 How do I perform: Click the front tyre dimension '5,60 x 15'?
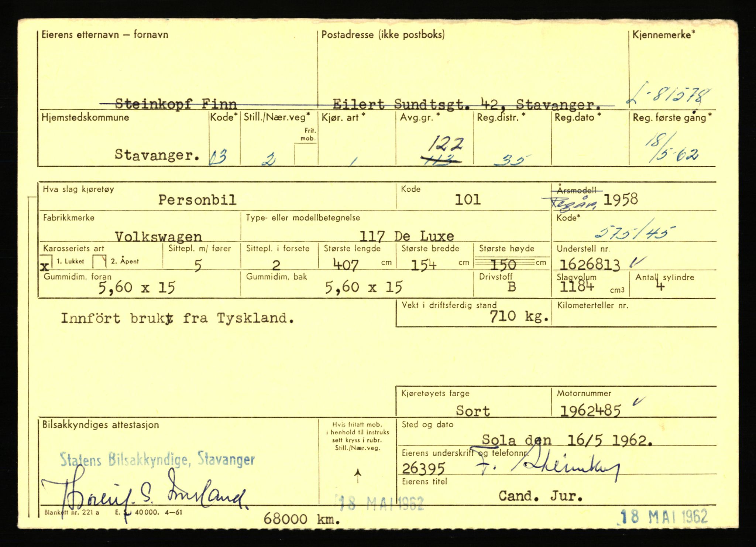click(137, 287)
